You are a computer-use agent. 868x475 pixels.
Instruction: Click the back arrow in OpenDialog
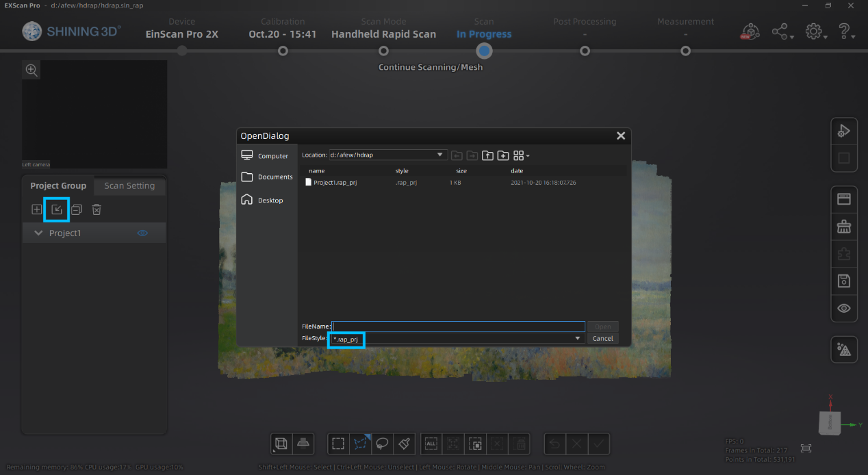coord(457,155)
